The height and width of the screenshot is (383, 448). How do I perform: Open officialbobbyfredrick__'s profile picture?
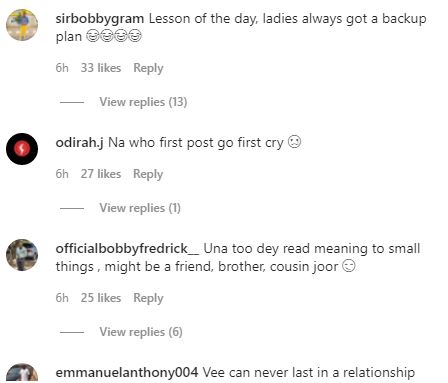coord(22,255)
